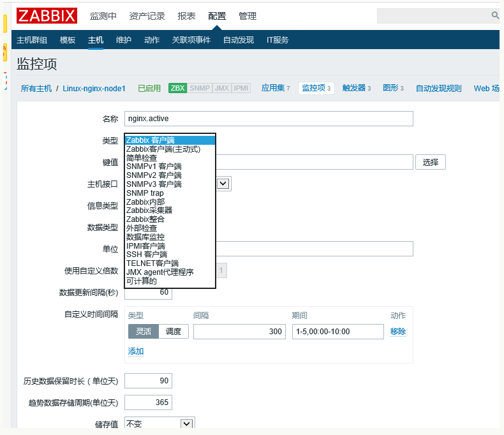Click the 选择 key button

tap(431, 162)
